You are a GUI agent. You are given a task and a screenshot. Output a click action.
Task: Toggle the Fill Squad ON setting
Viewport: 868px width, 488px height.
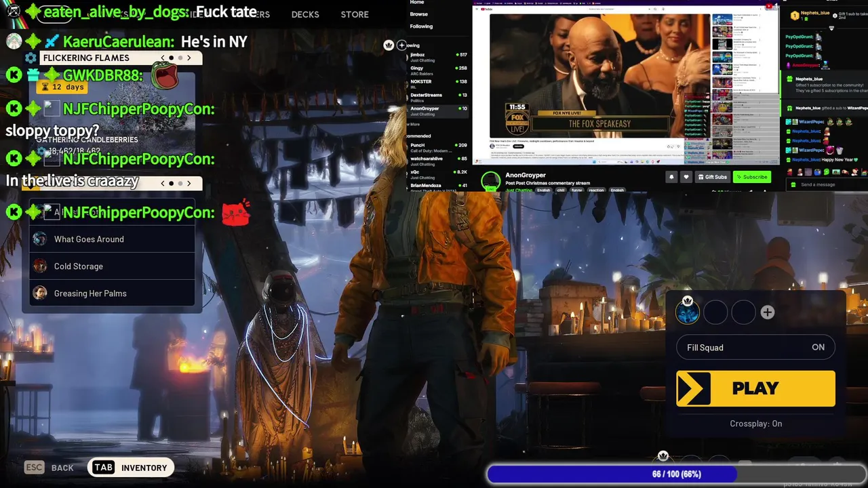tap(755, 348)
